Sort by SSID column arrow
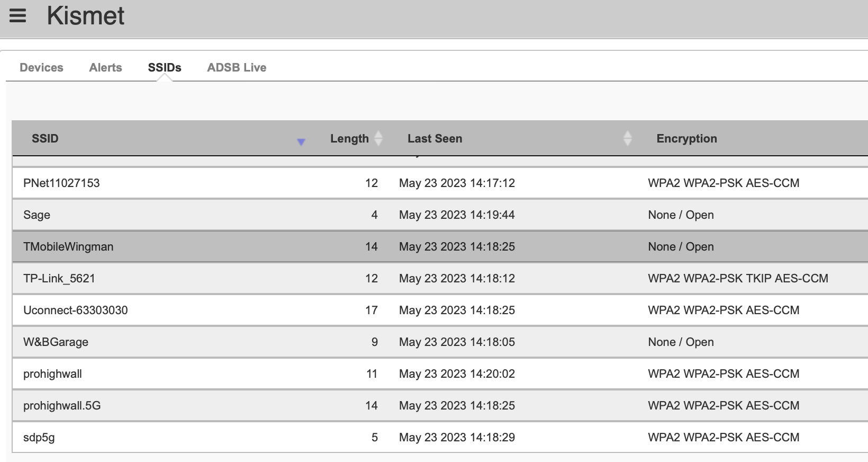 point(301,142)
